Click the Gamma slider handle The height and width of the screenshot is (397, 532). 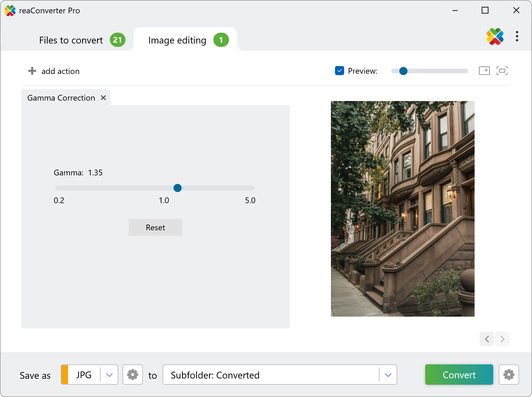pos(177,188)
